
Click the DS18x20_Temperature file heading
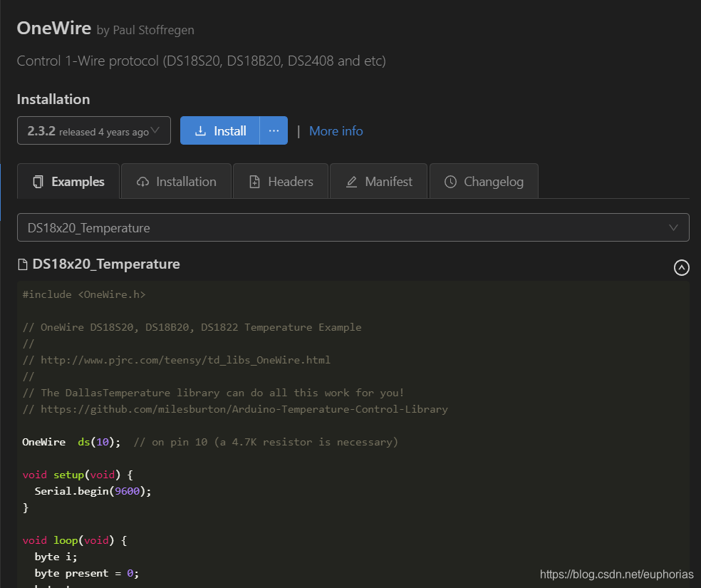point(106,264)
